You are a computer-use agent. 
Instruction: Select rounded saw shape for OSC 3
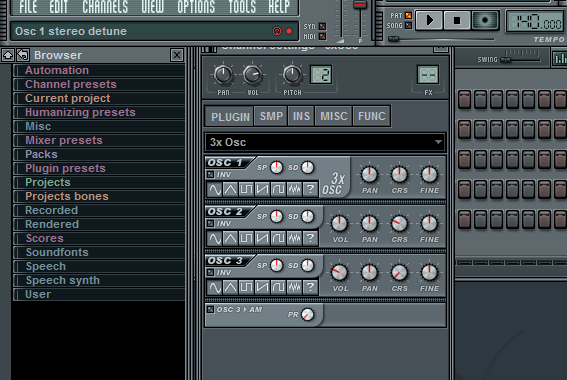(278, 287)
